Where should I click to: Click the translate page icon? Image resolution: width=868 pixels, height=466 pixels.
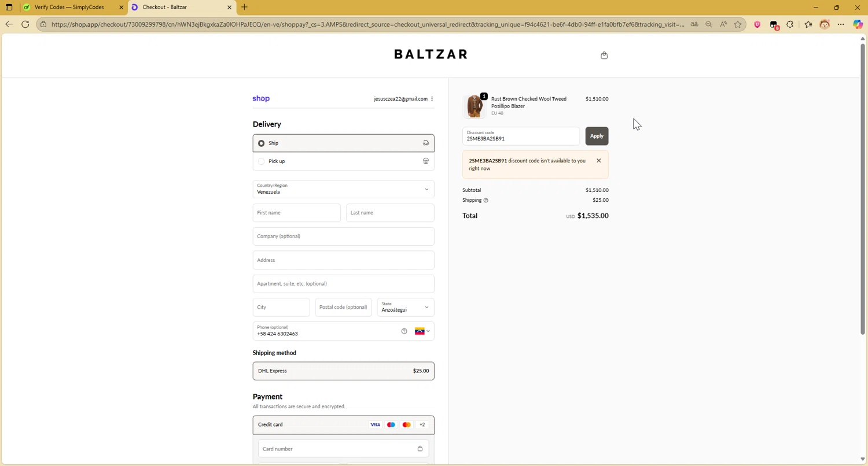694,24
